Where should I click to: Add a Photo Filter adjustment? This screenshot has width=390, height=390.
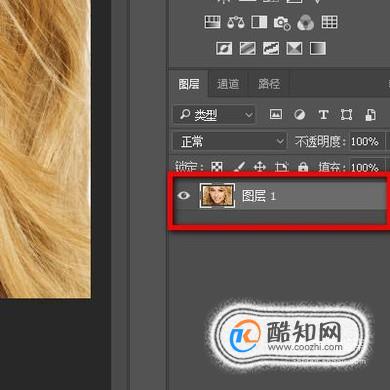(282, 23)
